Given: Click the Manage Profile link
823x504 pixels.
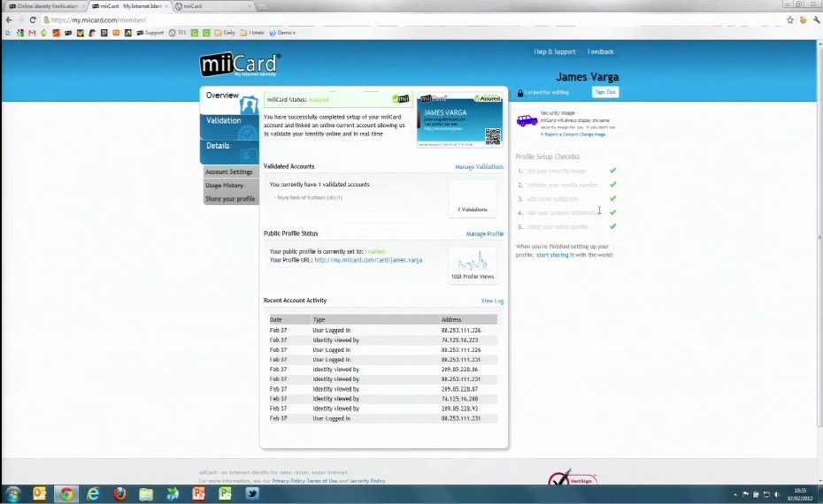Looking at the screenshot, I should (484, 234).
